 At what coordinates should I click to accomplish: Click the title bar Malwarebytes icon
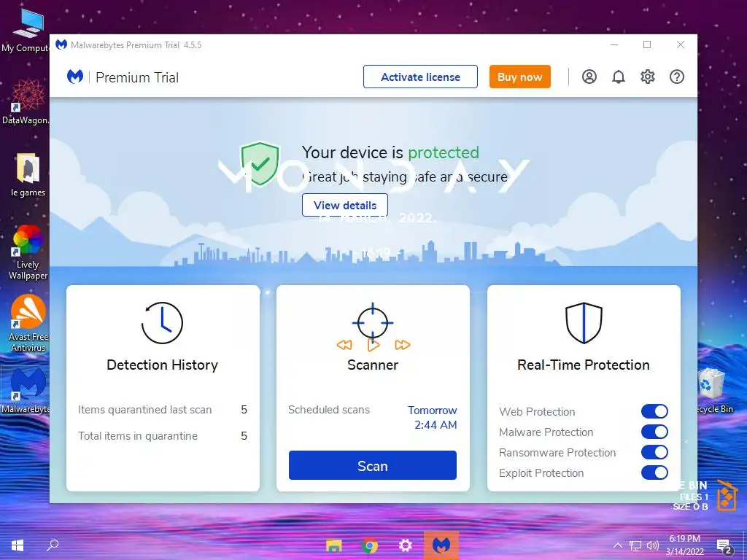(61, 44)
